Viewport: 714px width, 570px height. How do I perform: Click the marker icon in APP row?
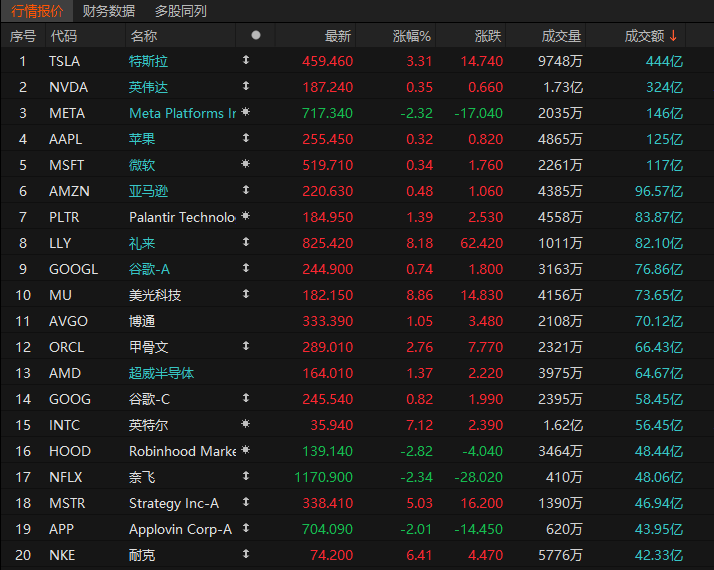click(246, 528)
